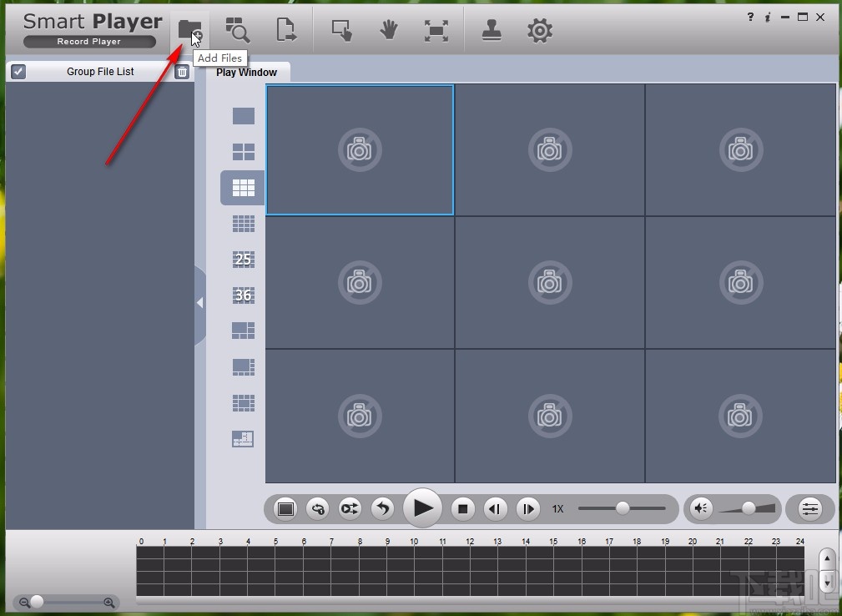Choose the 25 window layout
This screenshot has height=616, width=842.
click(x=244, y=260)
